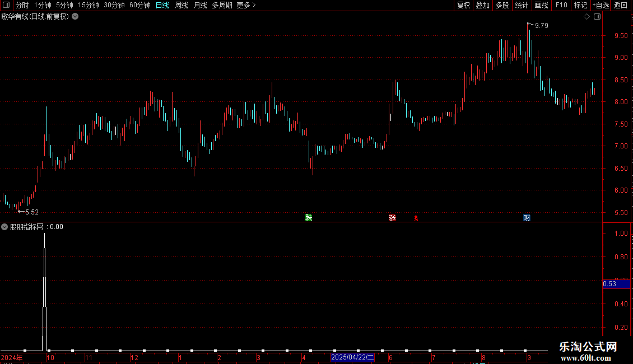Image resolution: width=633 pixels, height=364 pixels.
Task: Expand the 更多 periods menu
Action: 246,5
